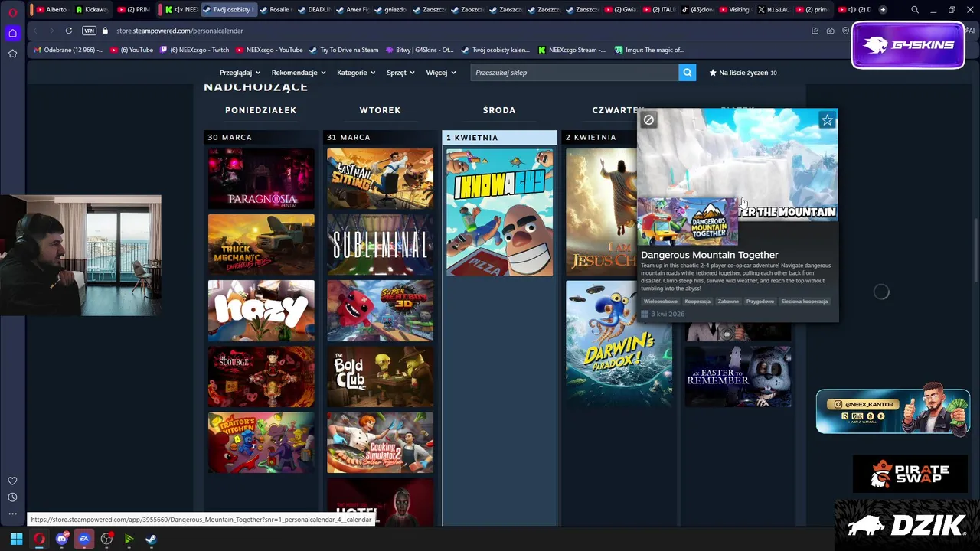
Task: Open the An Easter to Remember thumbnail
Action: pyautogui.click(x=738, y=377)
